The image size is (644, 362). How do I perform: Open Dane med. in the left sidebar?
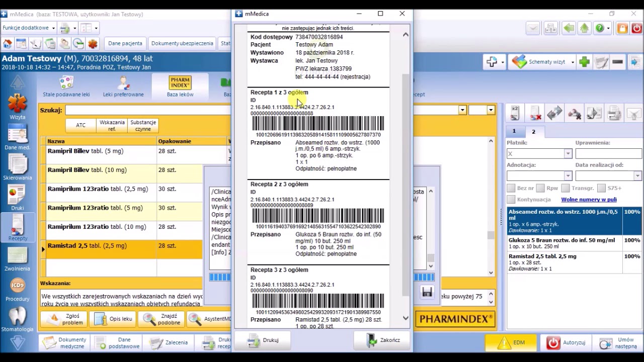click(x=18, y=137)
